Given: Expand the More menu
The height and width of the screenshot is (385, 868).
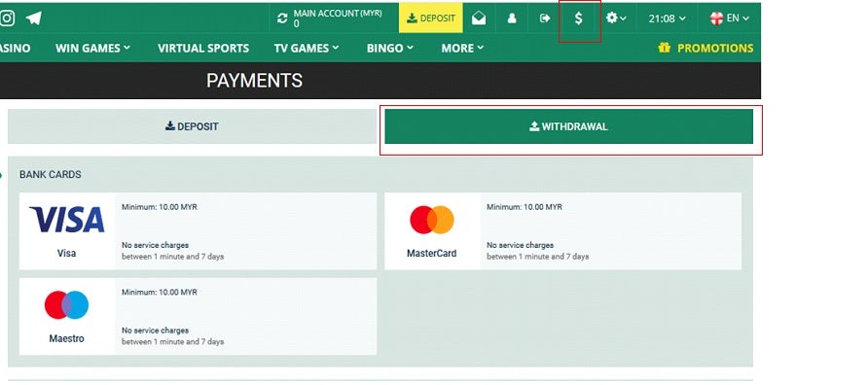Looking at the screenshot, I should [x=462, y=49].
